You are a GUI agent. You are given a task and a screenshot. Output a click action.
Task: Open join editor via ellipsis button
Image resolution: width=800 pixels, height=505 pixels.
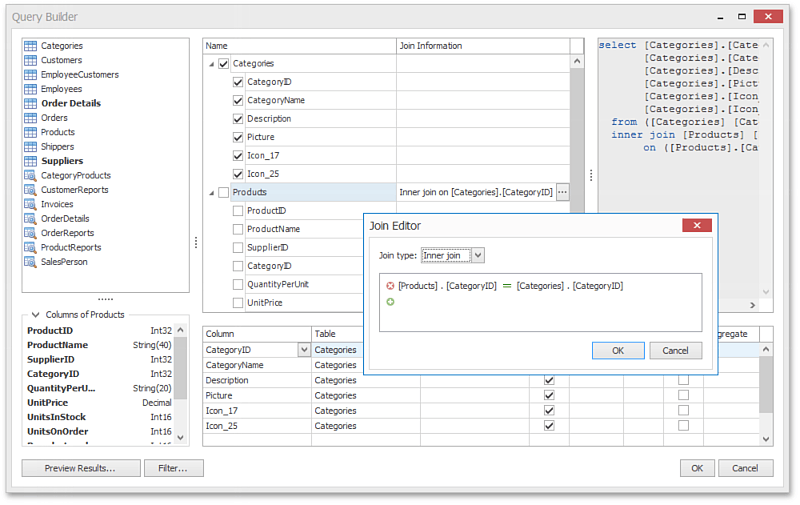click(562, 192)
